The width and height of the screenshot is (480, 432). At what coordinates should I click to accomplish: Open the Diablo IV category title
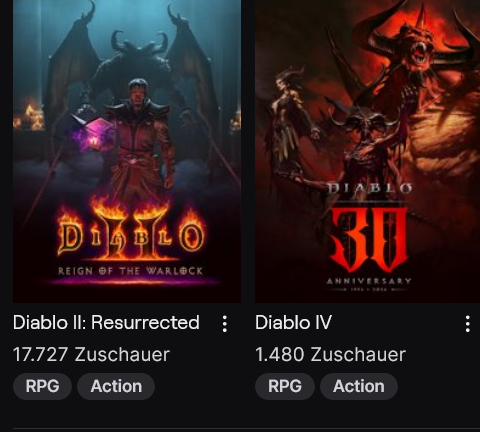293,323
